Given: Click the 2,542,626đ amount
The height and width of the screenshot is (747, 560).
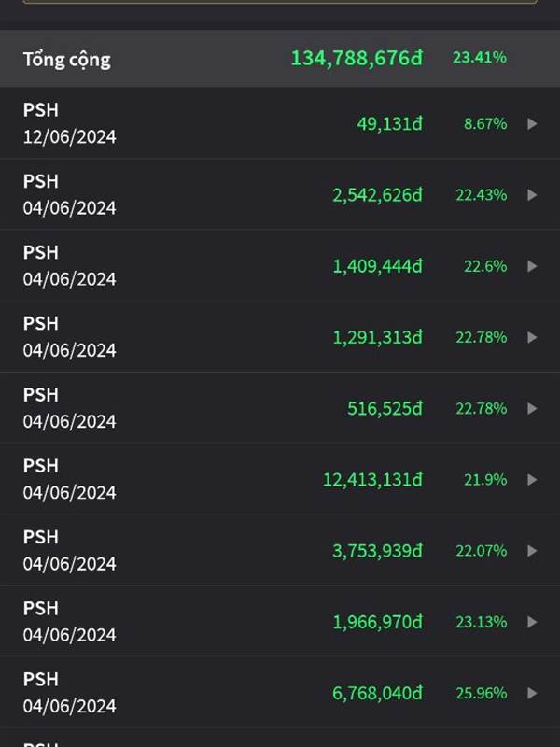Looking at the screenshot, I should [377, 194].
